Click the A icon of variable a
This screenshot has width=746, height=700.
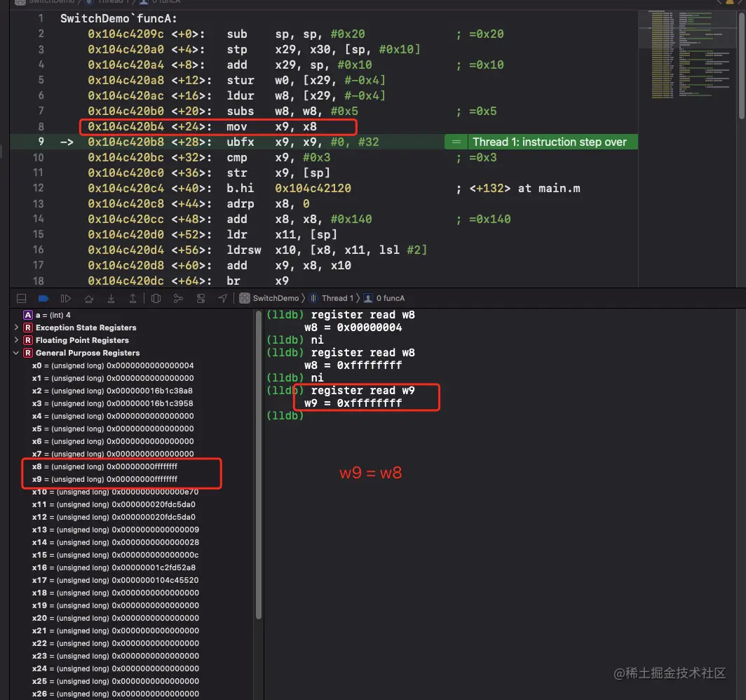(x=28, y=315)
